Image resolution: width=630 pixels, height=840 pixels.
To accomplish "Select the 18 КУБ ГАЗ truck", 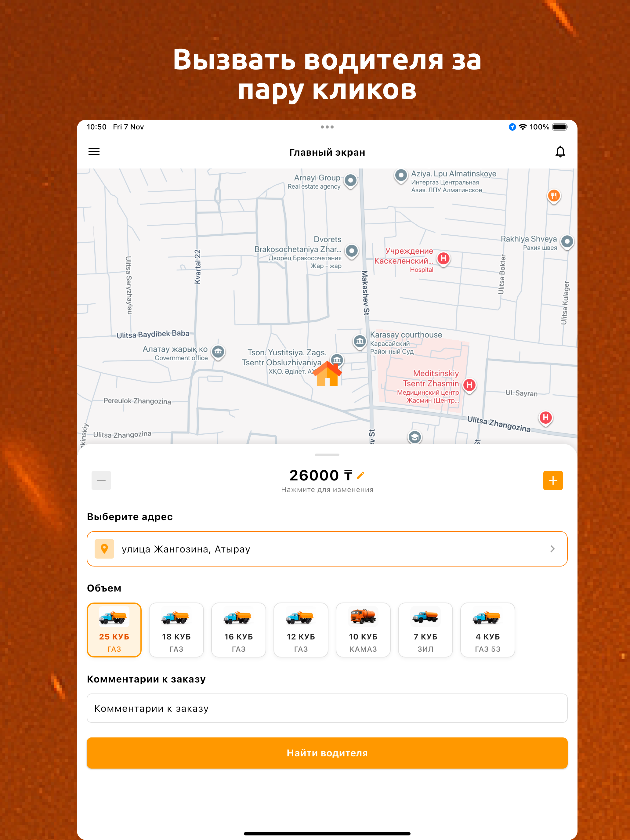I will click(177, 630).
